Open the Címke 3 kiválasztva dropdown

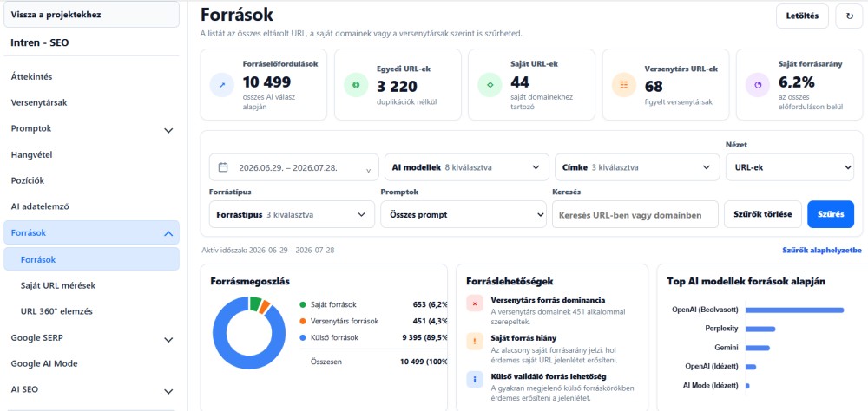(637, 167)
